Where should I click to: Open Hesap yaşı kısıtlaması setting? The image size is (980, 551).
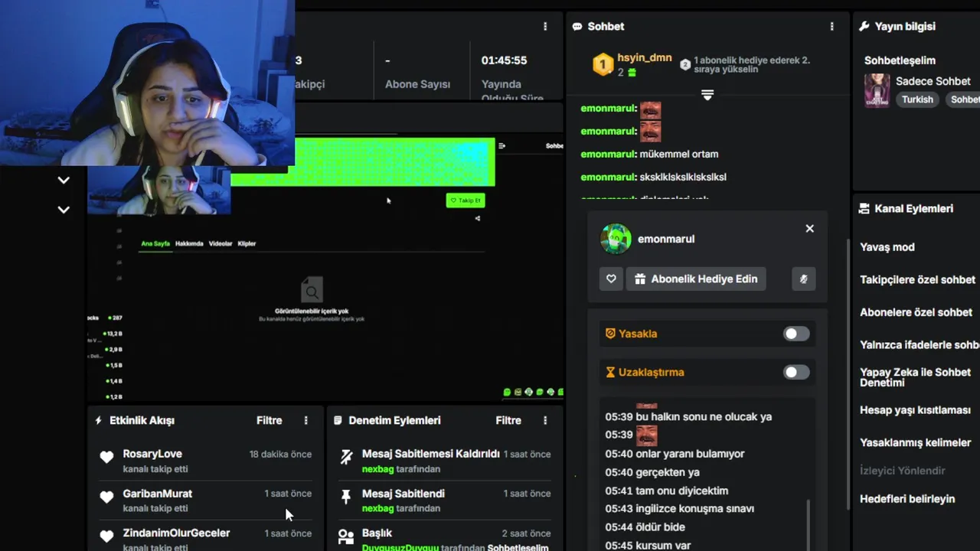click(915, 410)
